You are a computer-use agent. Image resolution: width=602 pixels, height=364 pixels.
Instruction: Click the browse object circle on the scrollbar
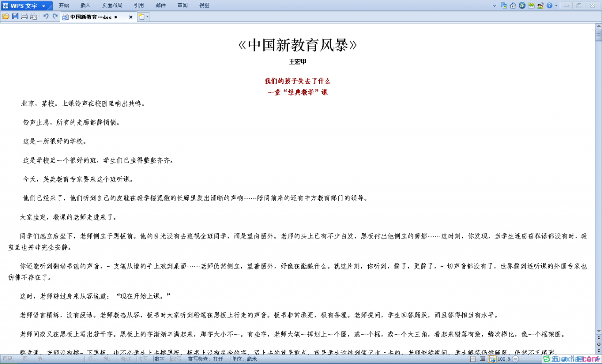(598, 344)
